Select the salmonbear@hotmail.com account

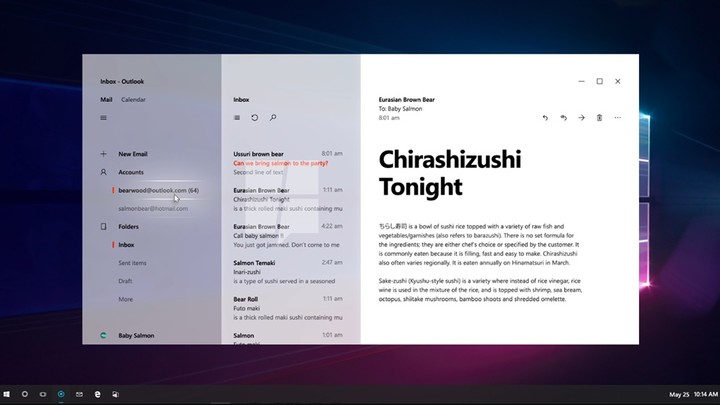[153, 208]
